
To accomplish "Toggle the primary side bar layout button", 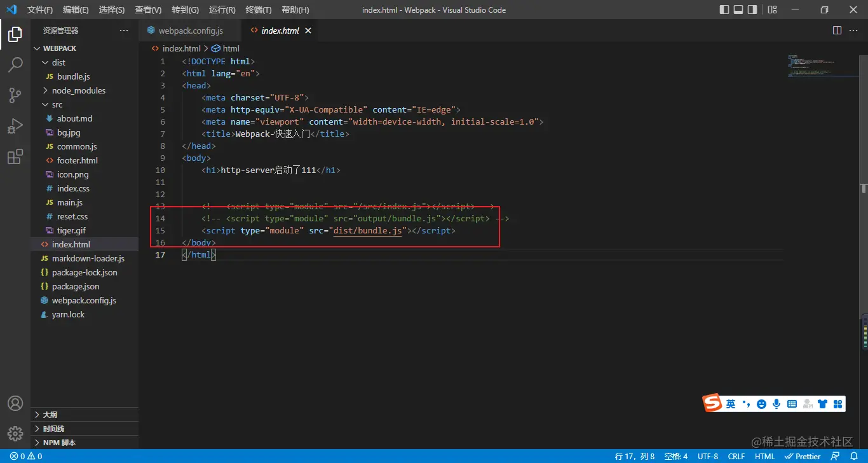I will [724, 10].
